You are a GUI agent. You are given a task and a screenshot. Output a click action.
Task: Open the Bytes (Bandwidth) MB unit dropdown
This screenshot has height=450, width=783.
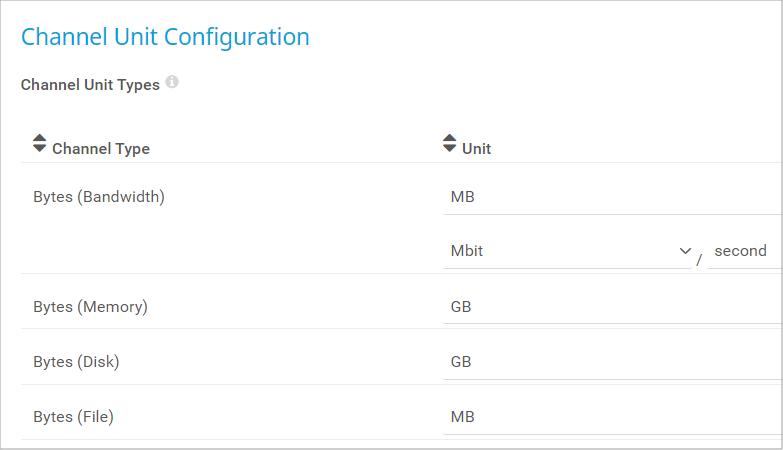pyautogui.click(x=612, y=197)
